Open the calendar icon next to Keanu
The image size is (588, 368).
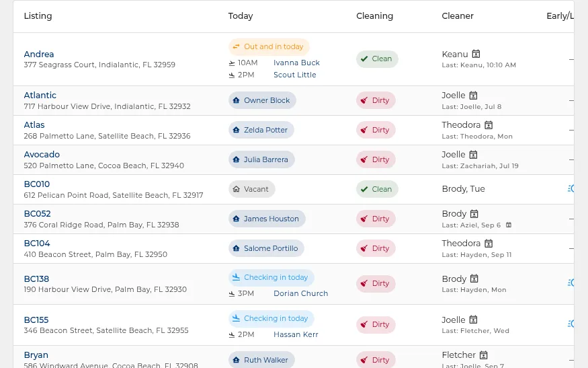(x=476, y=54)
